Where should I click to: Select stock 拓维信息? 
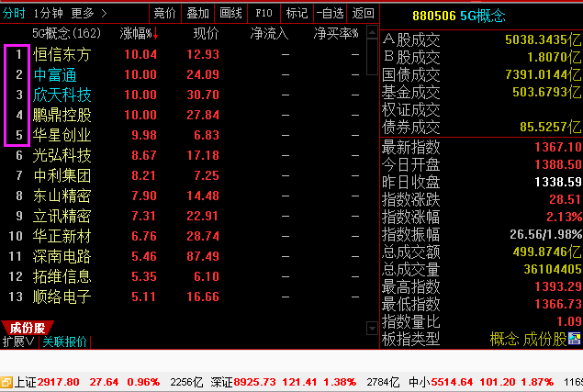[62, 276]
